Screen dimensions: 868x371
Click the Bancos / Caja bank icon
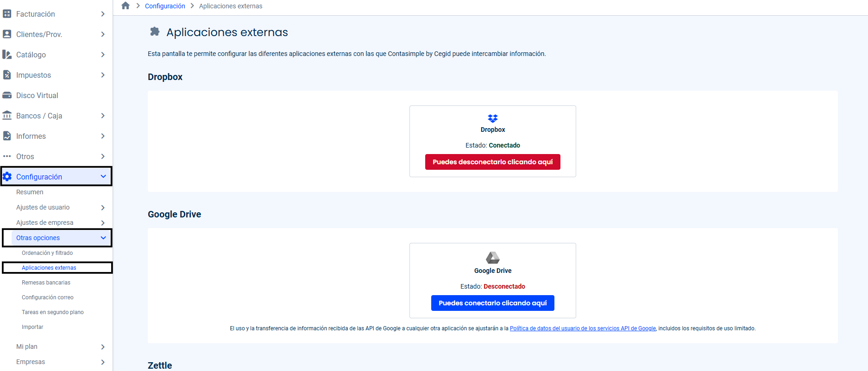pyautogui.click(x=7, y=116)
